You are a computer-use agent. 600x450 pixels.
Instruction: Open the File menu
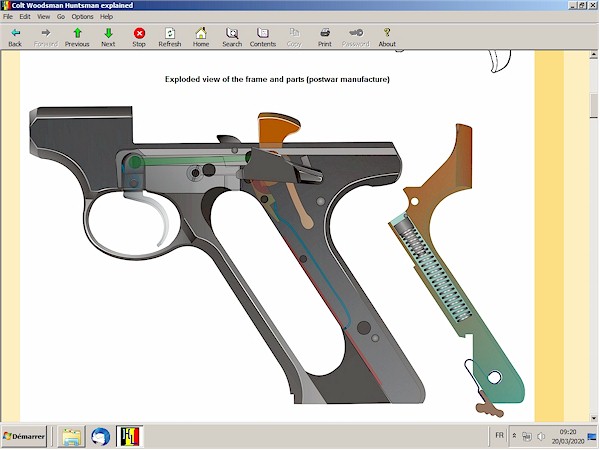tap(8, 16)
